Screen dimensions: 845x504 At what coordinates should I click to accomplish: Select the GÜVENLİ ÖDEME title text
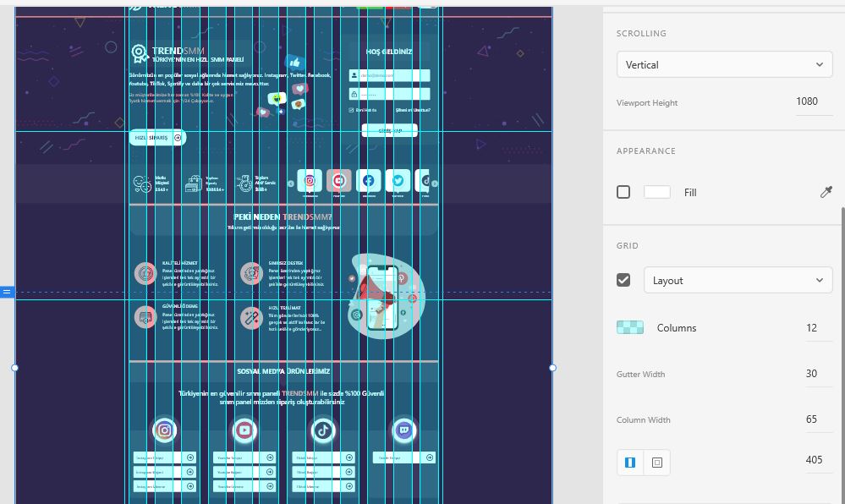point(179,306)
